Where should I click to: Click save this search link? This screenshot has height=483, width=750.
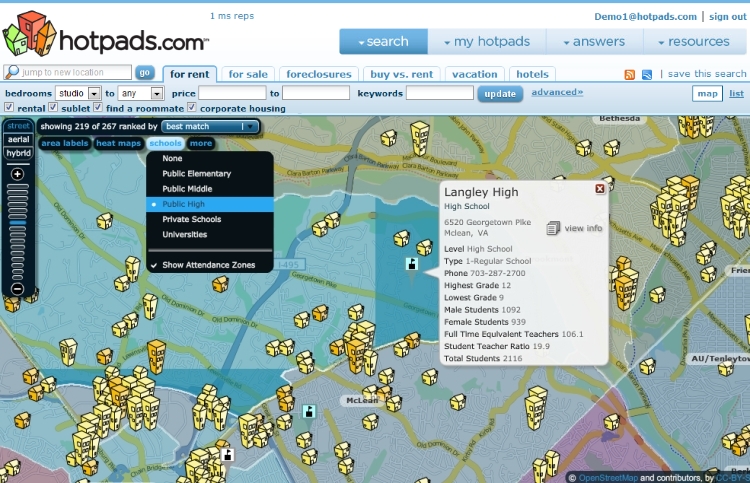[x=706, y=74]
